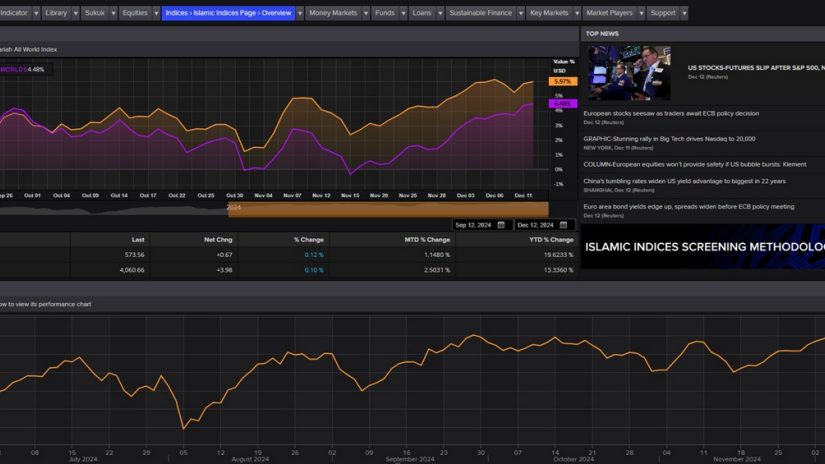Screen dimensions: 825x464
Task: Open European stocks seesaw news article
Action: (671, 114)
